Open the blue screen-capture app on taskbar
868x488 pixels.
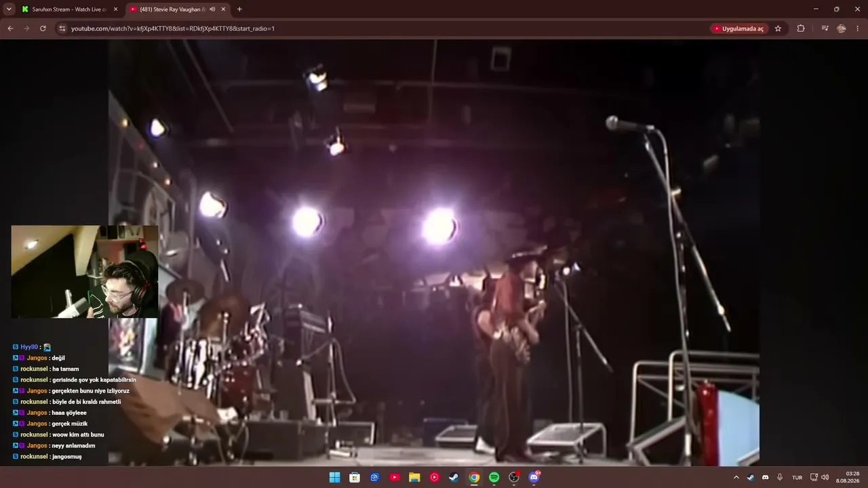[374, 477]
